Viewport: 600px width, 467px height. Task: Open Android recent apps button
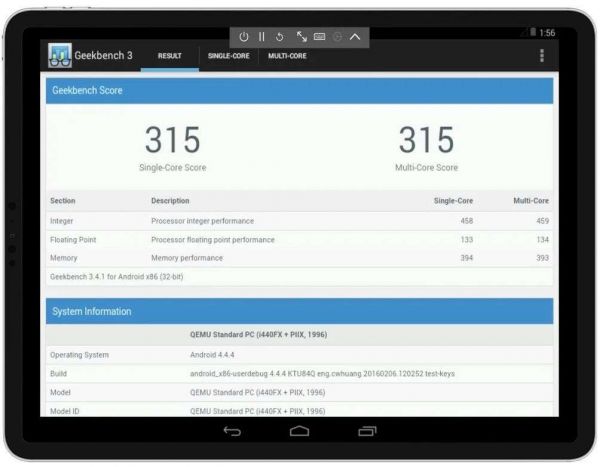[x=367, y=432]
